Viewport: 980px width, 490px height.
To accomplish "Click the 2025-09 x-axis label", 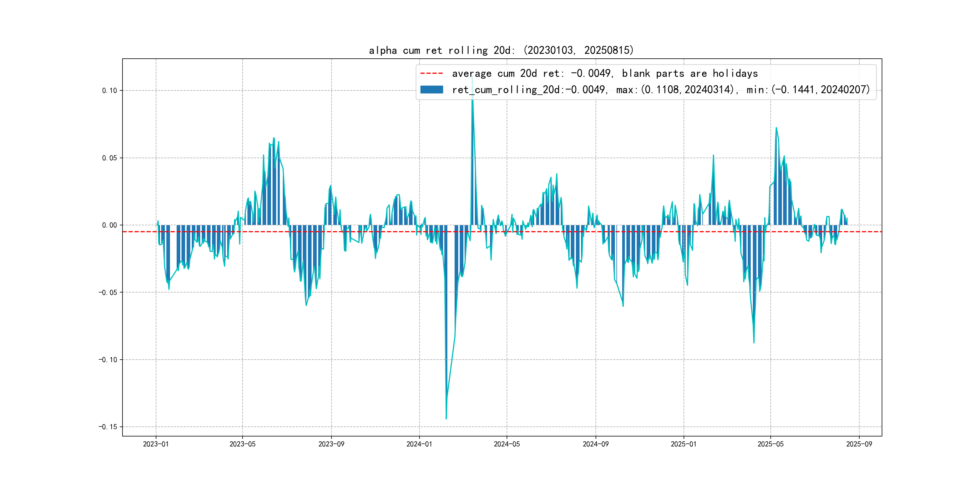I will pyautogui.click(x=859, y=444).
